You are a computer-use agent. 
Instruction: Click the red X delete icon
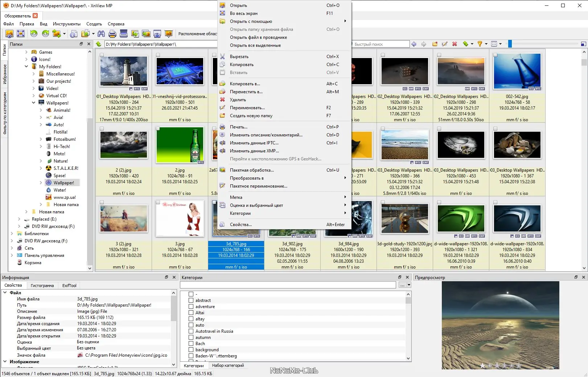[x=455, y=44]
